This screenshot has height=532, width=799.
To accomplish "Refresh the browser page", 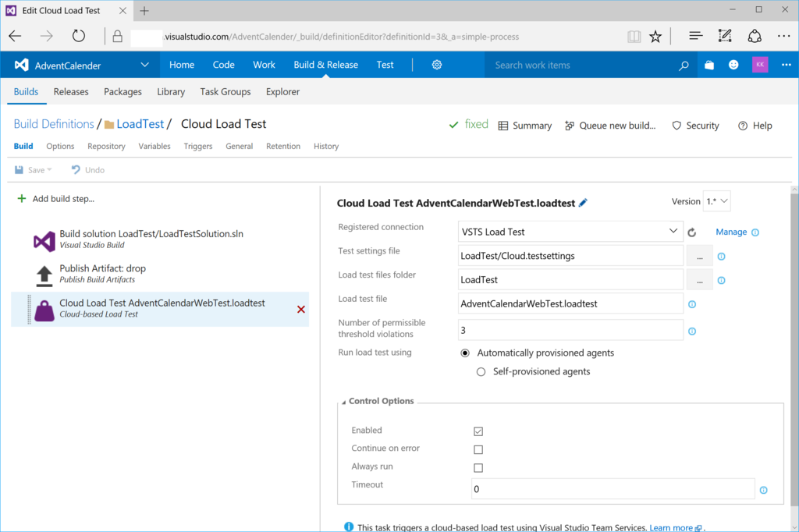I will [x=79, y=36].
